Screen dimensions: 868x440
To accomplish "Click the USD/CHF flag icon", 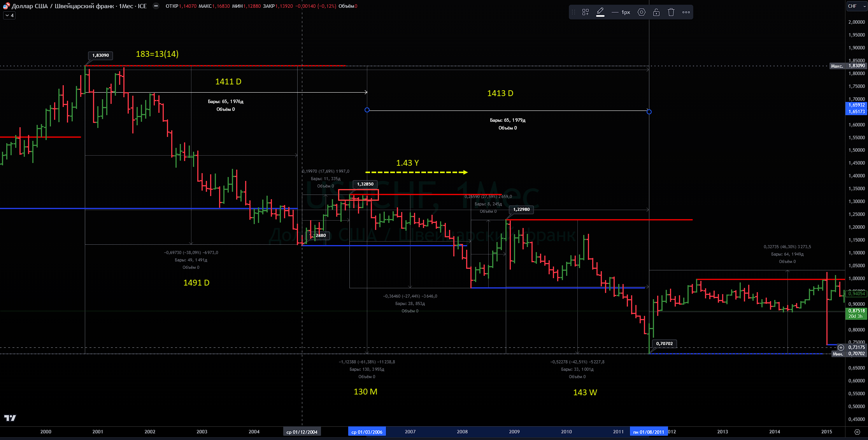I will click(x=6, y=6).
